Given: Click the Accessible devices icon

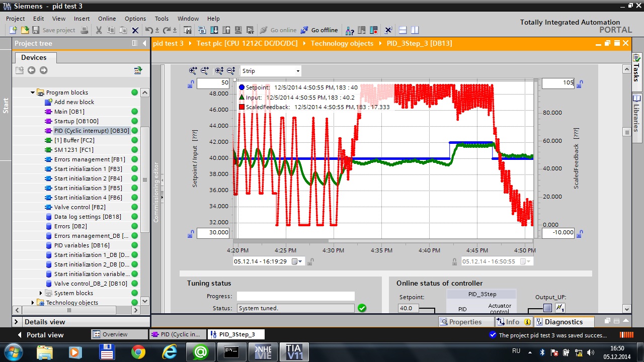Looking at the screenshot, I should click(350, 30).
